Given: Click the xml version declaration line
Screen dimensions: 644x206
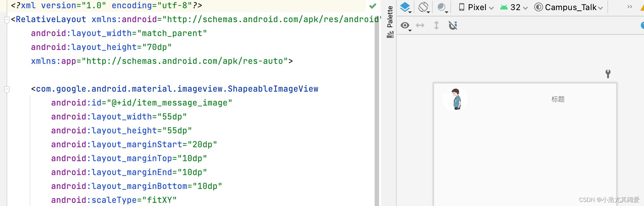Looking at the screenshot, I should click(107, 5).
